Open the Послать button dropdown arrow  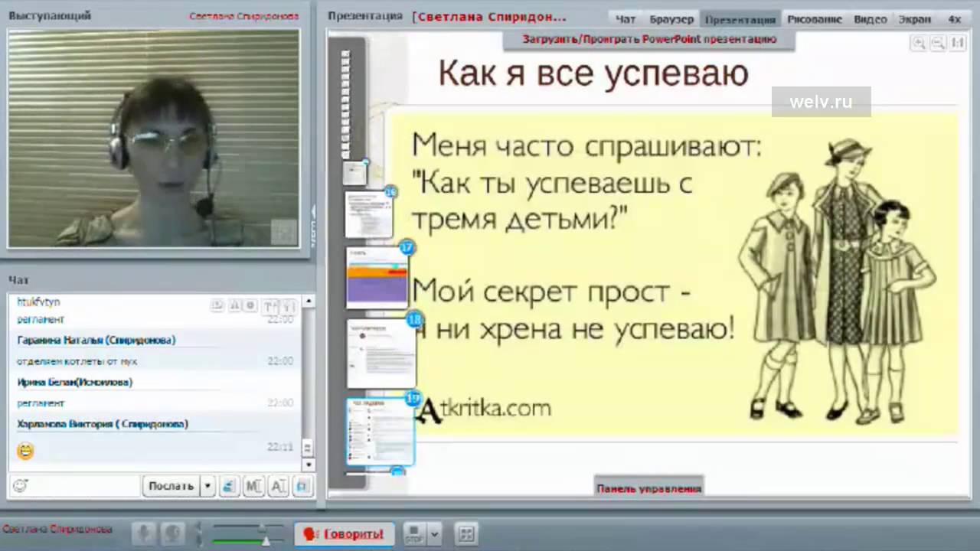207,486
